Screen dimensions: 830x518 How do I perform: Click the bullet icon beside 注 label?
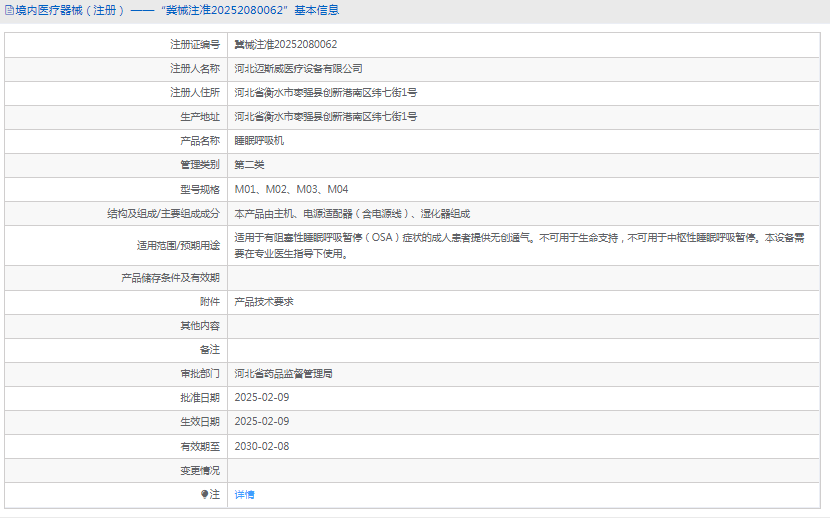(204, 494)
